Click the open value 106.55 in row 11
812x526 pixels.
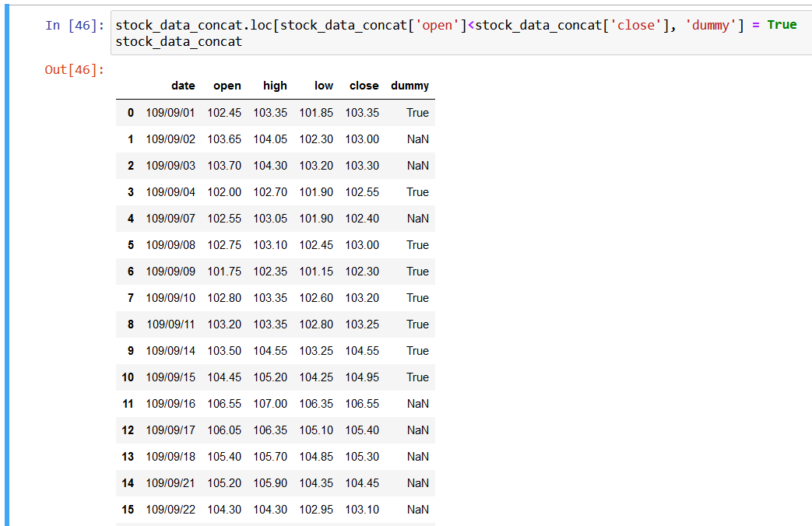[224, 404]
